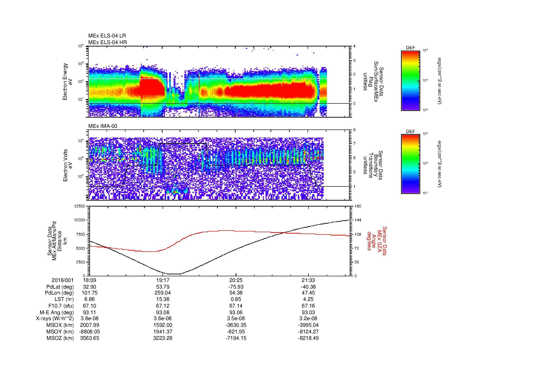The width and height of the screenshot is (555, 392).
Task: Select X-rays value '3.2e-08'
Action: 308,318
